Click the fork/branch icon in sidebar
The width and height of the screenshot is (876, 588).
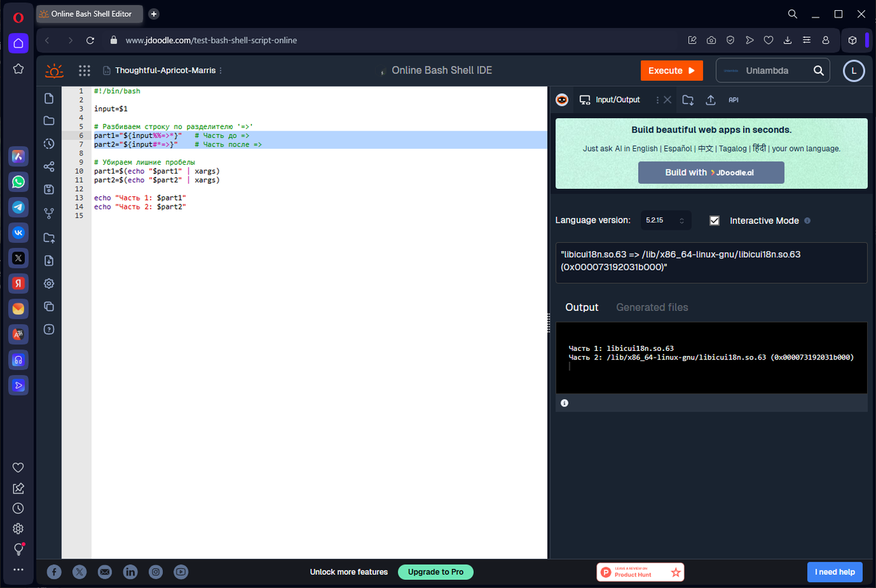49,213
